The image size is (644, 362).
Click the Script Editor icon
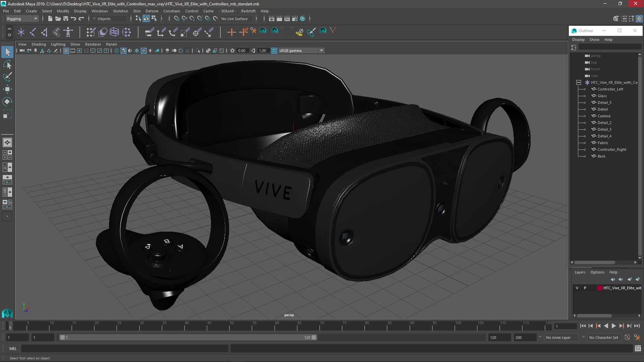(638, 349)
